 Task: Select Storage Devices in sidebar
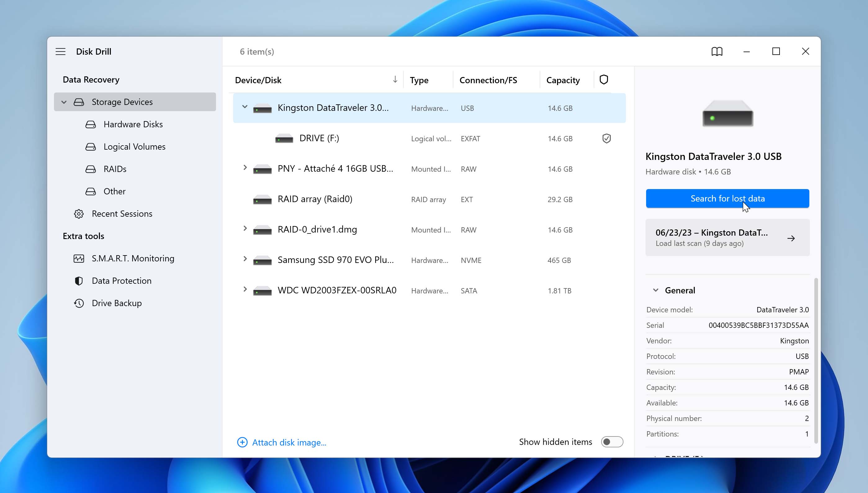tap(122, 101)
